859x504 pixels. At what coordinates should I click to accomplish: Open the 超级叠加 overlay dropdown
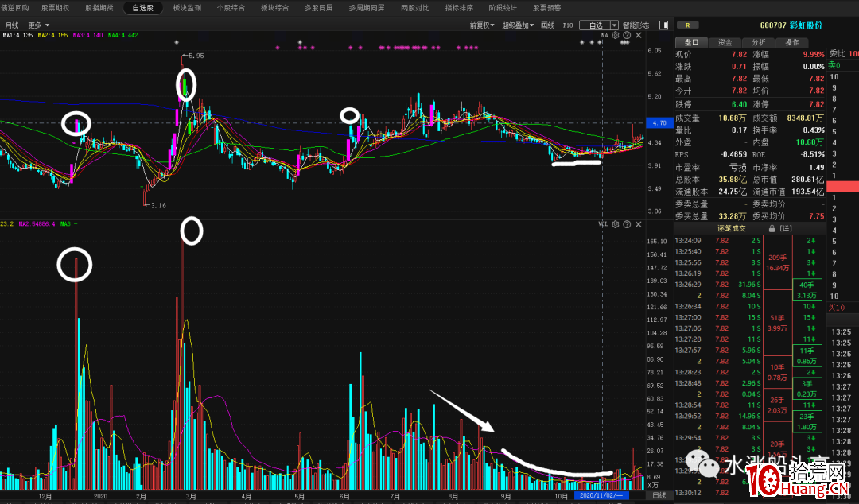[518, 25]
